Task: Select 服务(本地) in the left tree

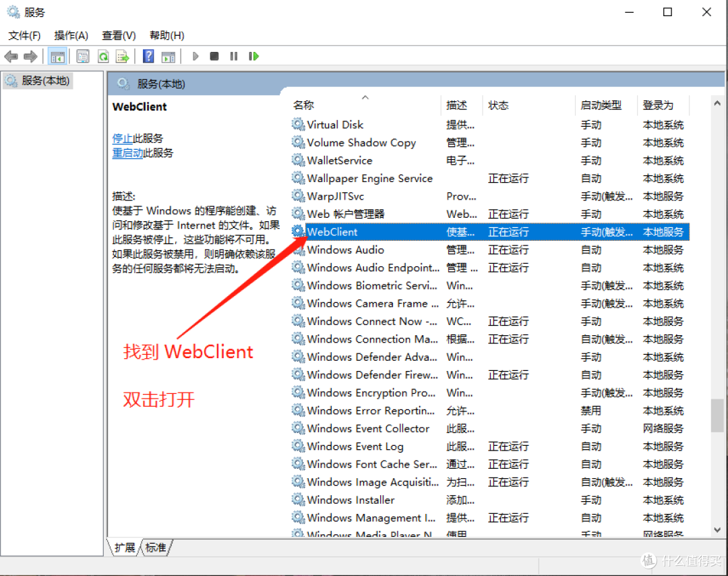Action: pyautogui.click(x=45, y=81)
